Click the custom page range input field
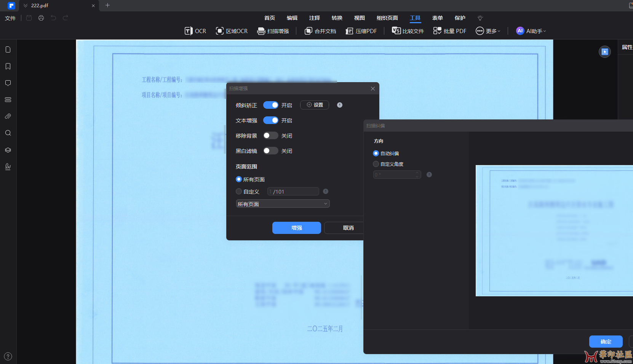633x364 pixels. [x=293, y=191]
